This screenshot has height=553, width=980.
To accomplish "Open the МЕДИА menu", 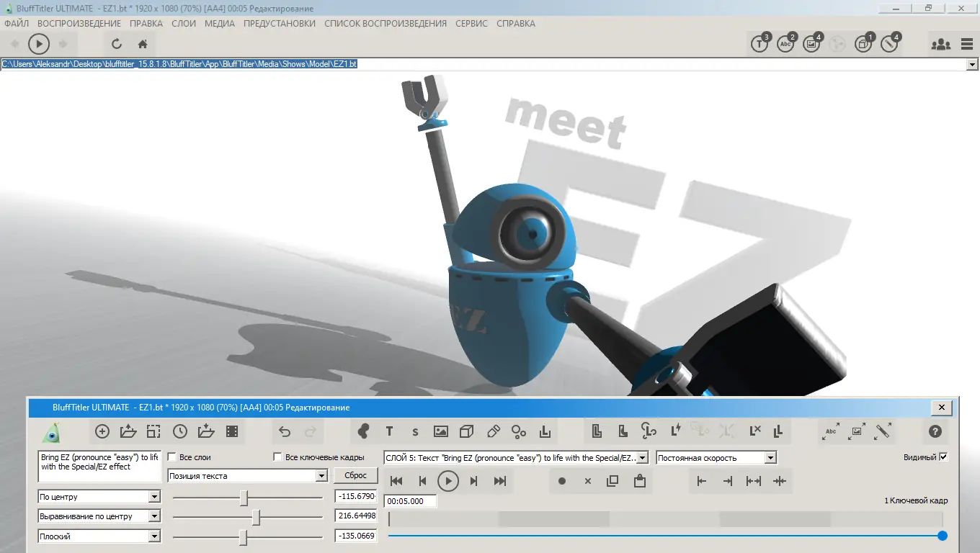I will (220, 23).
